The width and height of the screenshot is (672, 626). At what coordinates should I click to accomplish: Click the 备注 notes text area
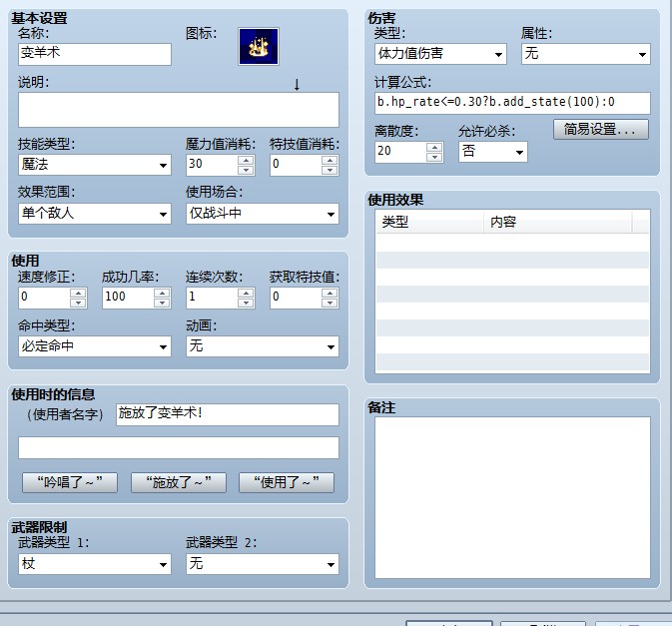pos(512,497)
